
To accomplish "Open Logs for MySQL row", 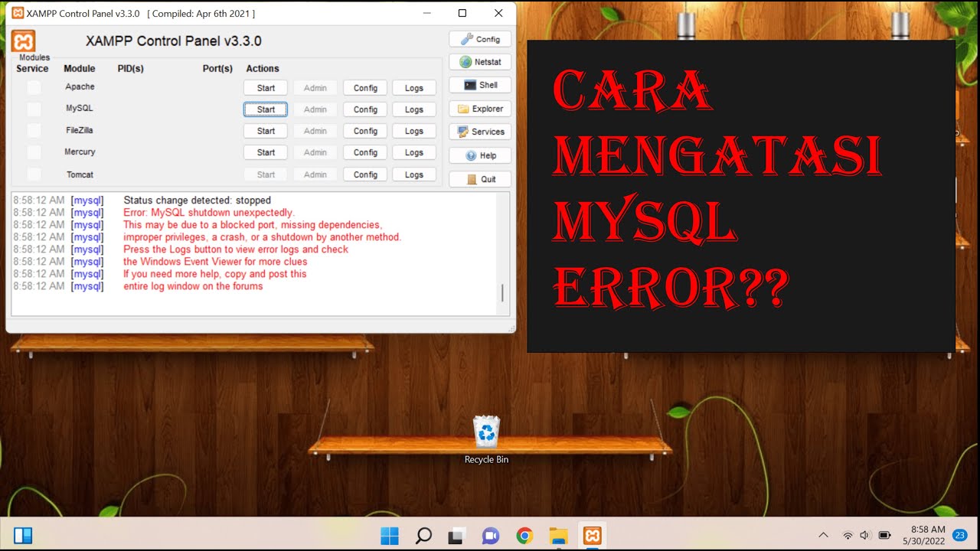I will tap(414, 109).
